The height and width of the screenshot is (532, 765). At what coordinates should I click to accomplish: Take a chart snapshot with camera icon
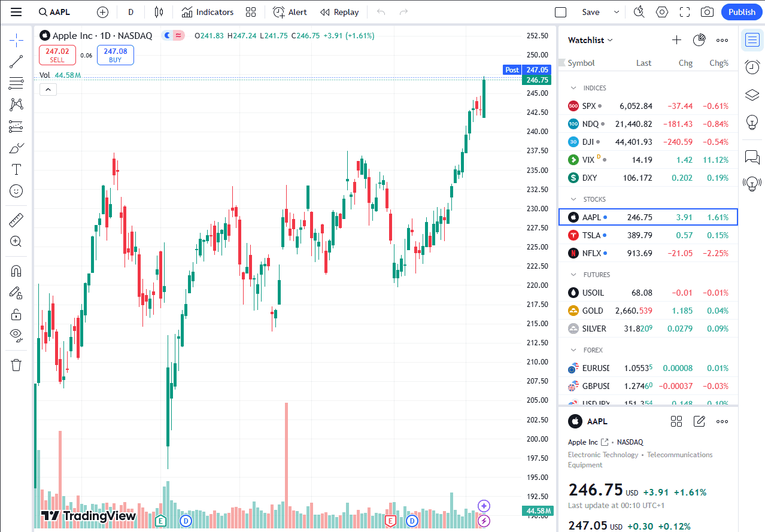click(707, 11)
